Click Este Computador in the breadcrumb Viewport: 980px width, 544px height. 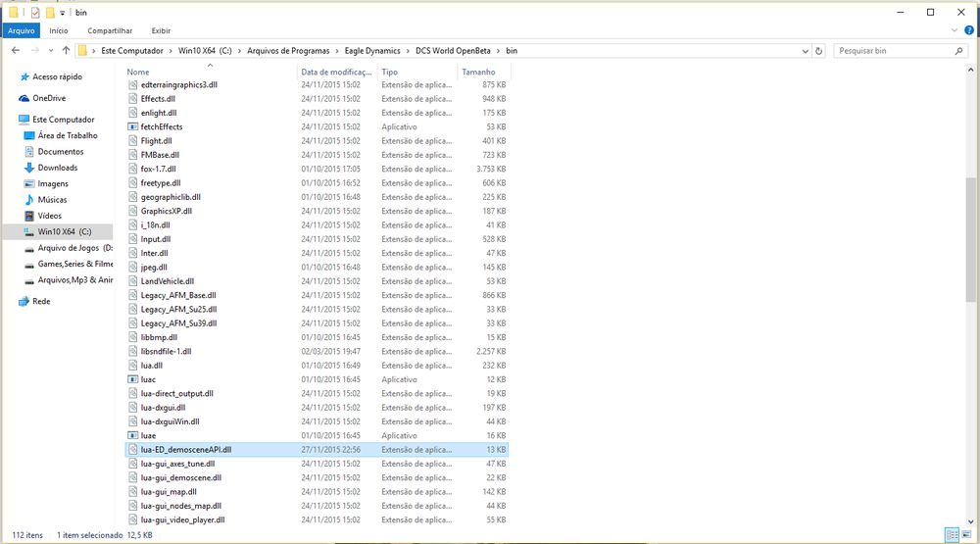[132, 51]
